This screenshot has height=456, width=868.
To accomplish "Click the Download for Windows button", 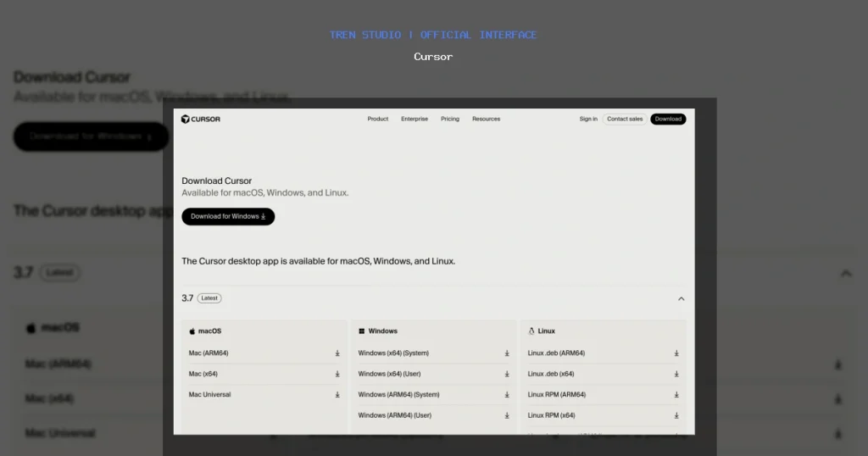I will tap(228, 216).
